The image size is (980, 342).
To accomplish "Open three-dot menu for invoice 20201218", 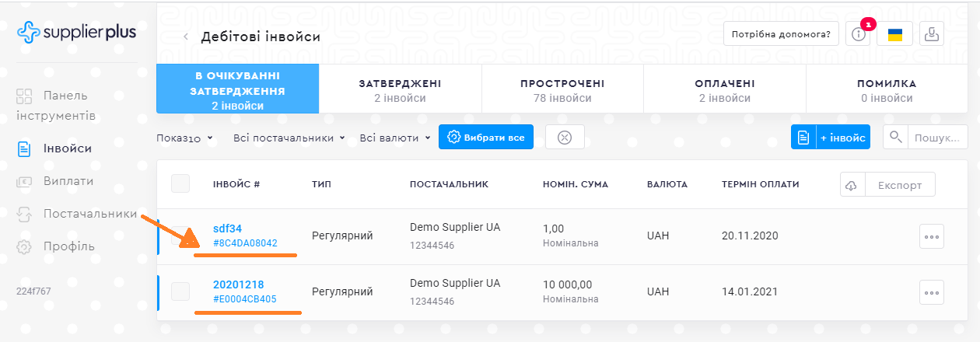I will tap(931, 292).
